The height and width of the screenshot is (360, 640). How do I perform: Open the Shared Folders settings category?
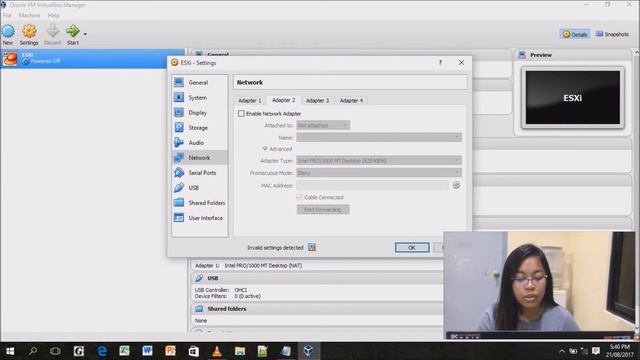click(x=200, y=203)
